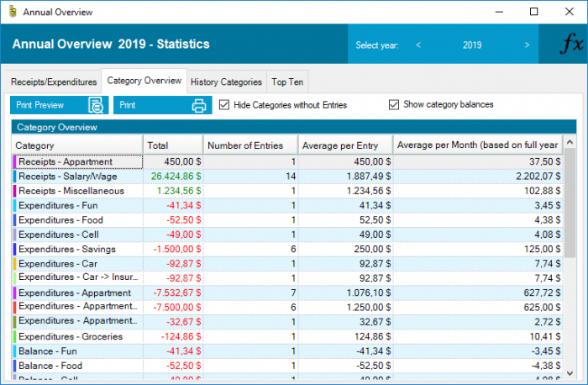
Task: Sort by the Total column header
Action: point(172,145)
